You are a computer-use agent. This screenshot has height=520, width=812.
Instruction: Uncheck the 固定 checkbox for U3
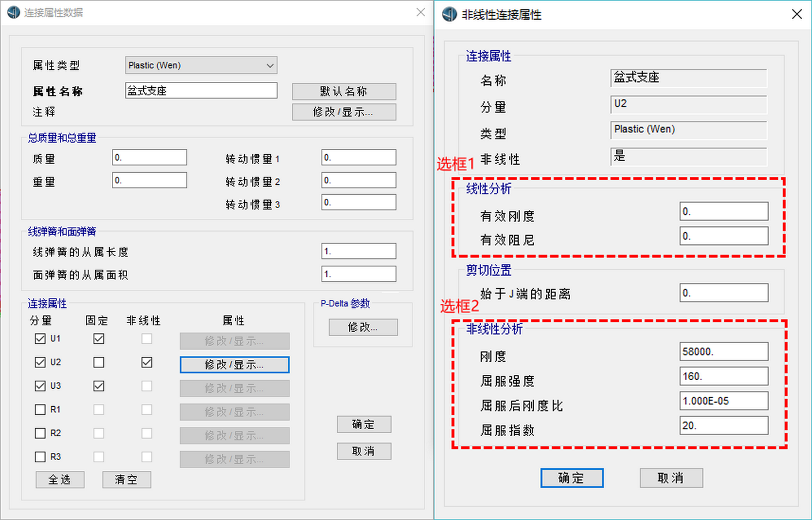point(99,386)
